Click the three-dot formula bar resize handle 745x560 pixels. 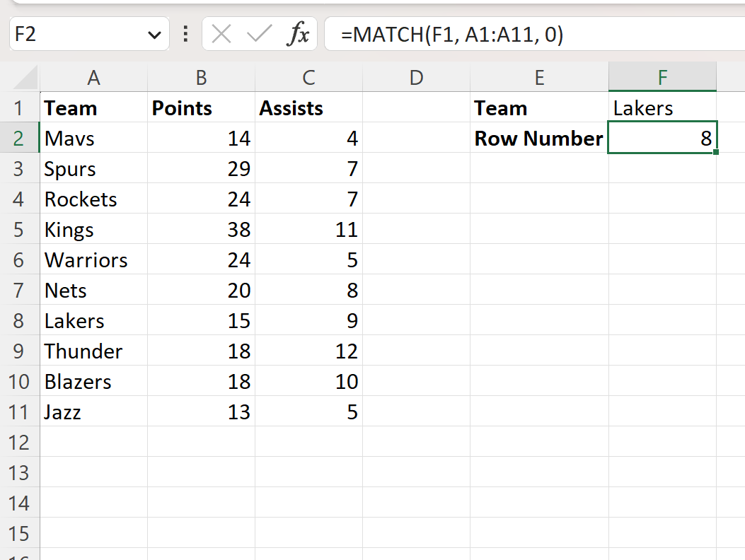(x=185, y=34)
